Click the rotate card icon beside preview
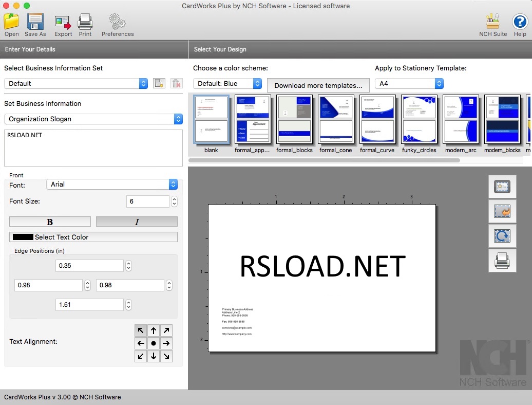Viewport: 532px width, 405px height. 502,236
